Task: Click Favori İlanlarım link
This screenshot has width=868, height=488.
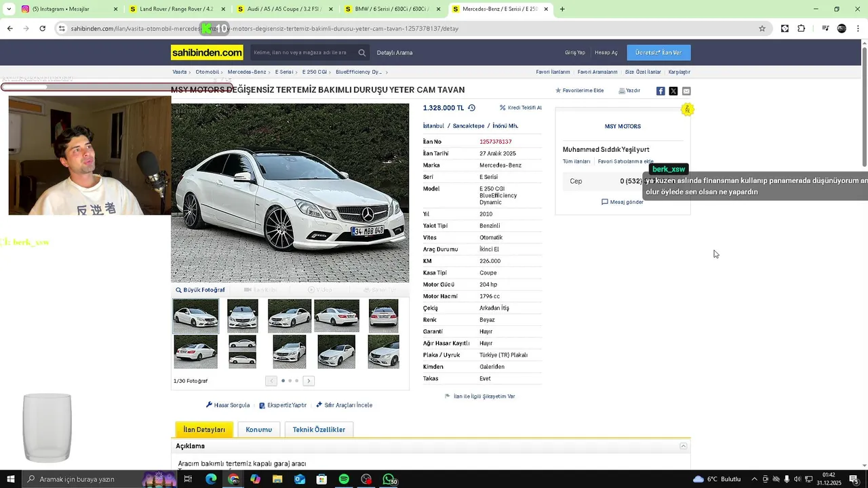Action: (553, 72)
